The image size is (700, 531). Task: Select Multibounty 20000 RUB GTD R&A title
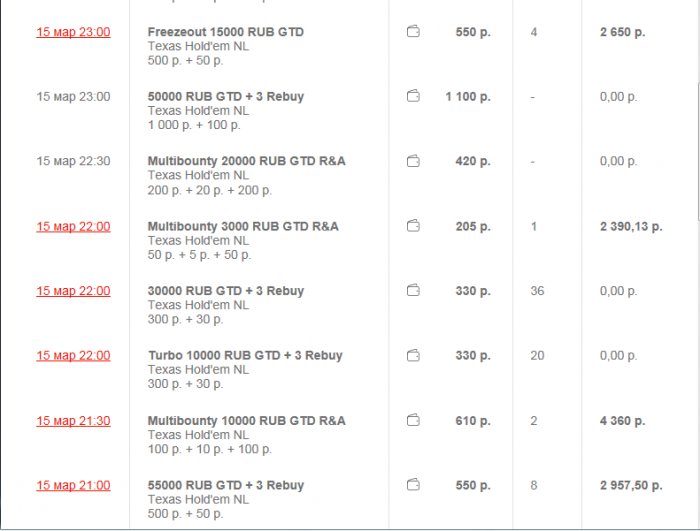pyautogui.click(x=246, y=161)
